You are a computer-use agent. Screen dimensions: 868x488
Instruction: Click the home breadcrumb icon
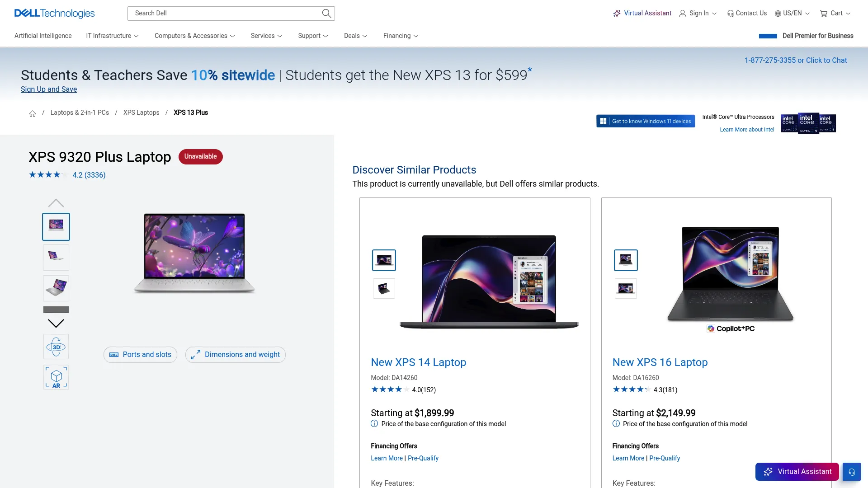[x=33, y=113]
